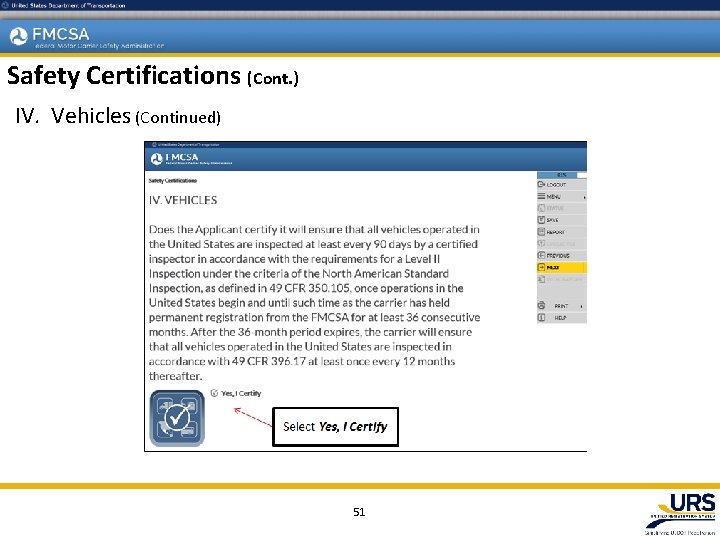This screenshot has width=720, height=540.
Task: Open the Save sidebar item
Action: click(x=562, y=220)
